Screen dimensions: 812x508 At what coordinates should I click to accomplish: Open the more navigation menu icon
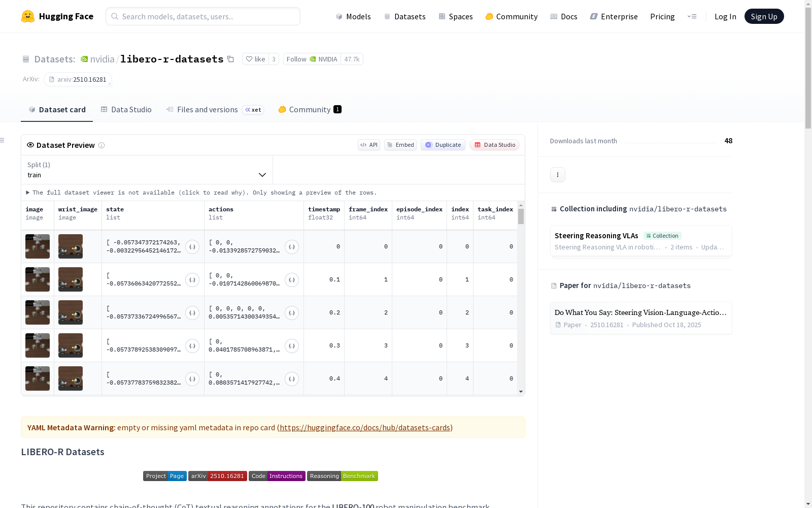(x=692, y=16)
